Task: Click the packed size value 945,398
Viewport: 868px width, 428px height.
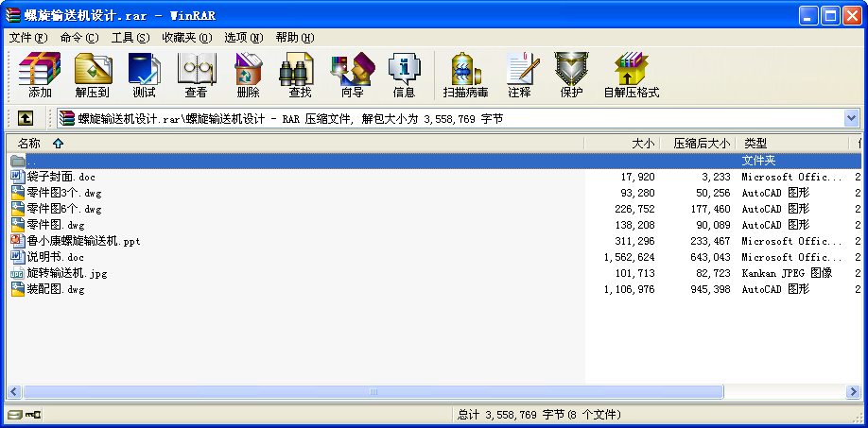Action: tap(711, 289)
